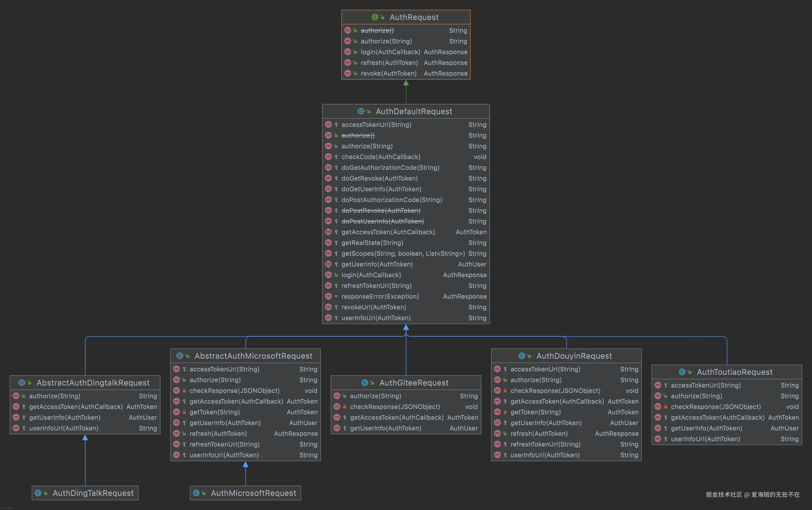Viewport: 812px width, 510px height.
Task: Select the AuthMicrosoftRequest class node
Action: pyautogui.click(x=253, y=493)
